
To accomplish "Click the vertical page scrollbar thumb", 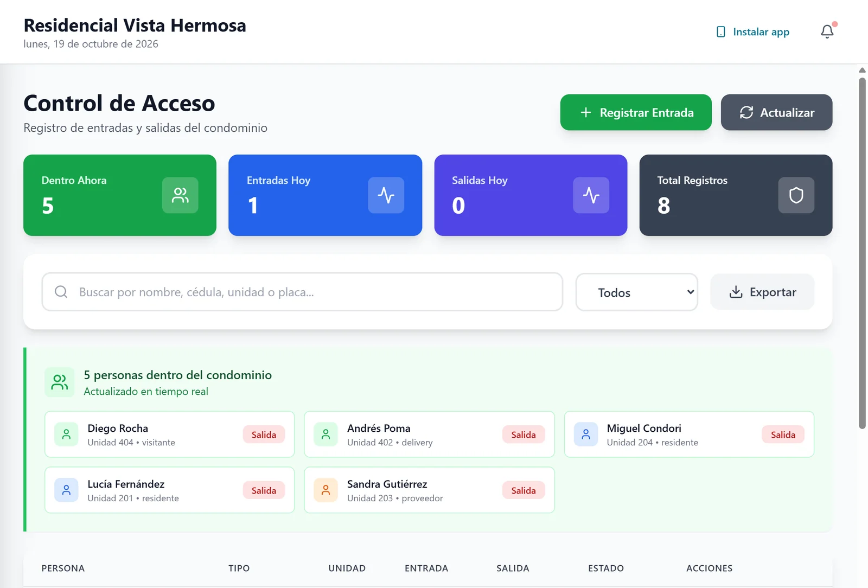I will [x=862, y=253].
